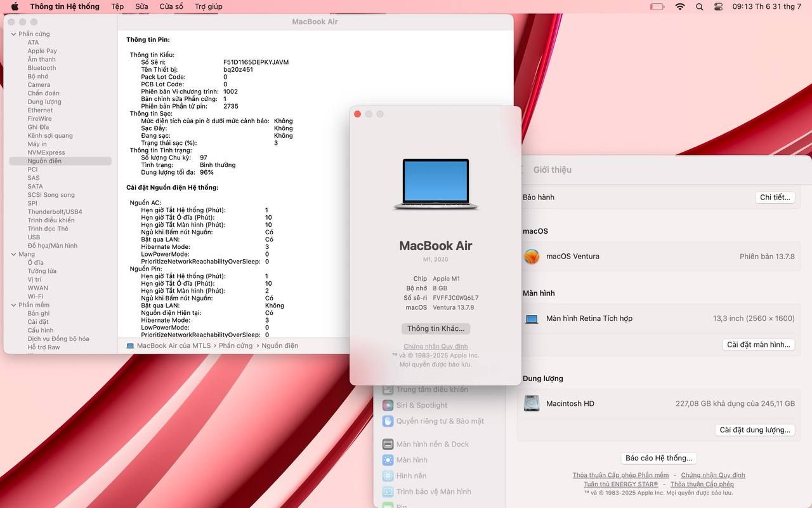Select Chẩn đoán in the sidebar

(43, 93)
